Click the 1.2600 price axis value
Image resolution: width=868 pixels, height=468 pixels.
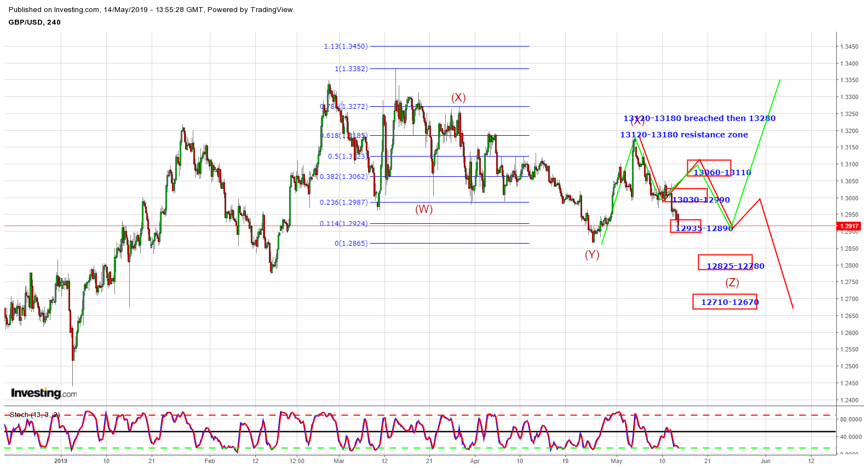click(849, 333)
